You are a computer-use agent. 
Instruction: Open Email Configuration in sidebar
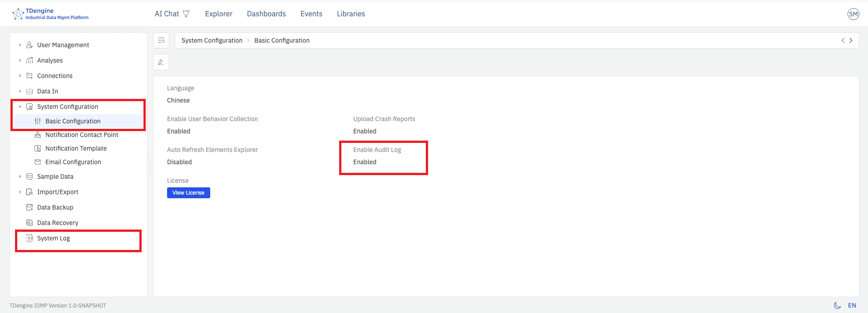73,162
